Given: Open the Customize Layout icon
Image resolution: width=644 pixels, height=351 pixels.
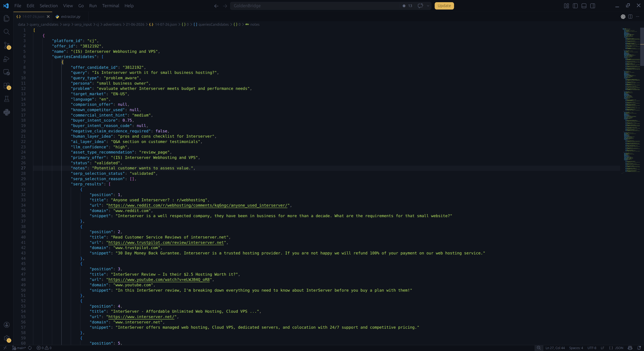Looking at the screenshot, I should 566,6.
